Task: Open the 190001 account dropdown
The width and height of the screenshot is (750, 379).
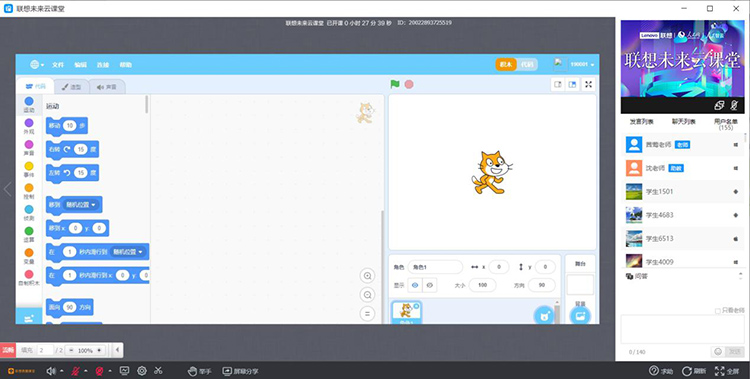Action: 582,65
